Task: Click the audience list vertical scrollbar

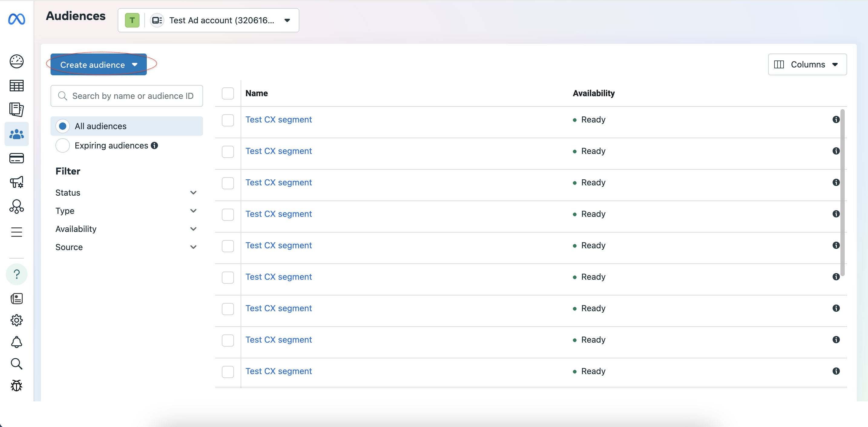Action: pos(842,193)
